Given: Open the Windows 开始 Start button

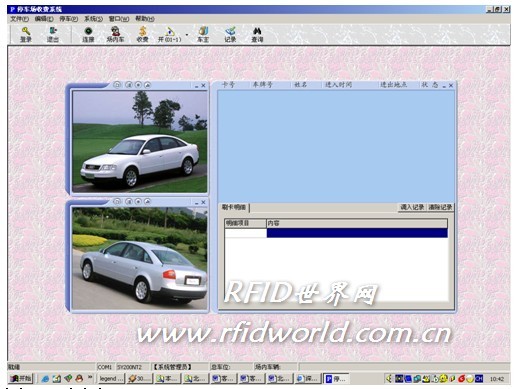Looking at the screenshot, I should (20, 379).
